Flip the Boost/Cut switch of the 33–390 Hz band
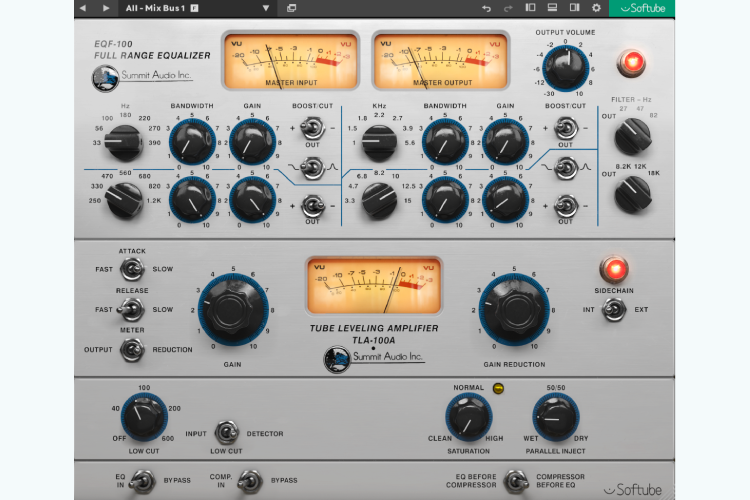The height and width of the screenshot is (500, 750). click(x=312, y=128)
